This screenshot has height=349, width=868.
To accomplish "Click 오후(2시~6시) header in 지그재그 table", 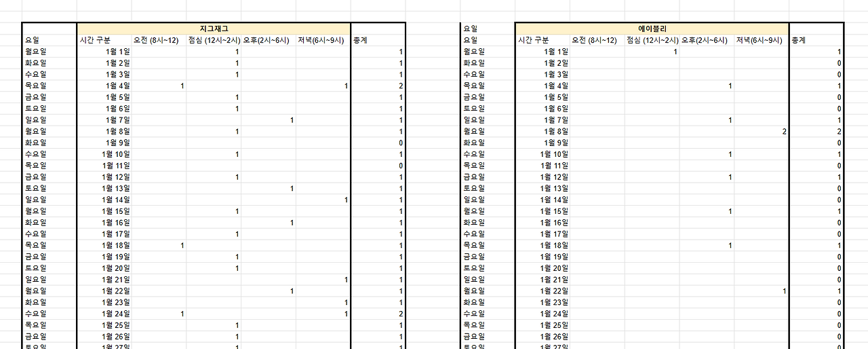I will (266, 40).
